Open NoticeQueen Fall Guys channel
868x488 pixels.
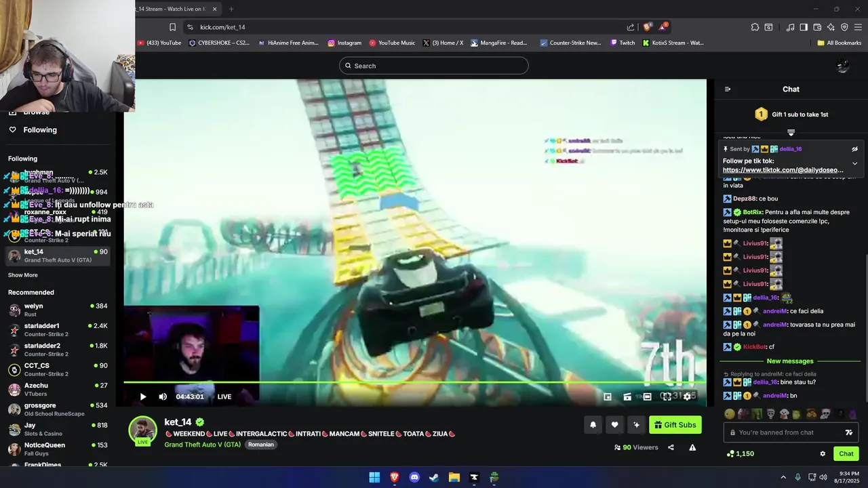(x=58, y=449)
